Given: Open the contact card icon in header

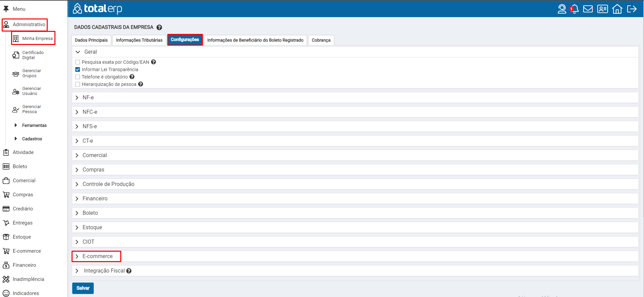Looking at the screenshot, I should [602, 9].
